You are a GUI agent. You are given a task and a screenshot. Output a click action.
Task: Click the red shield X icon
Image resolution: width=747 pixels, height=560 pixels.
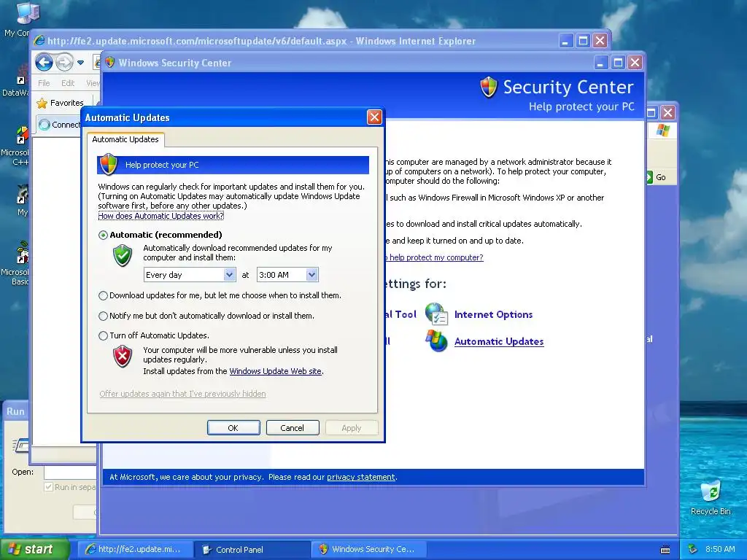pos(123,356)
